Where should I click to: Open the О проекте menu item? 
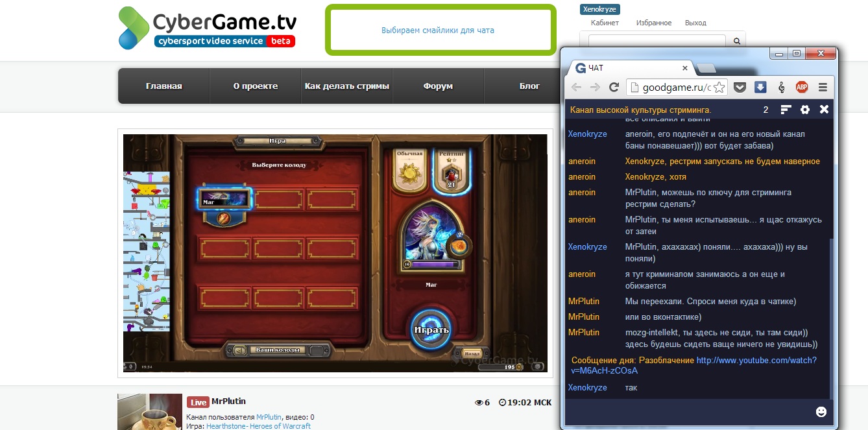coord(256,86)
